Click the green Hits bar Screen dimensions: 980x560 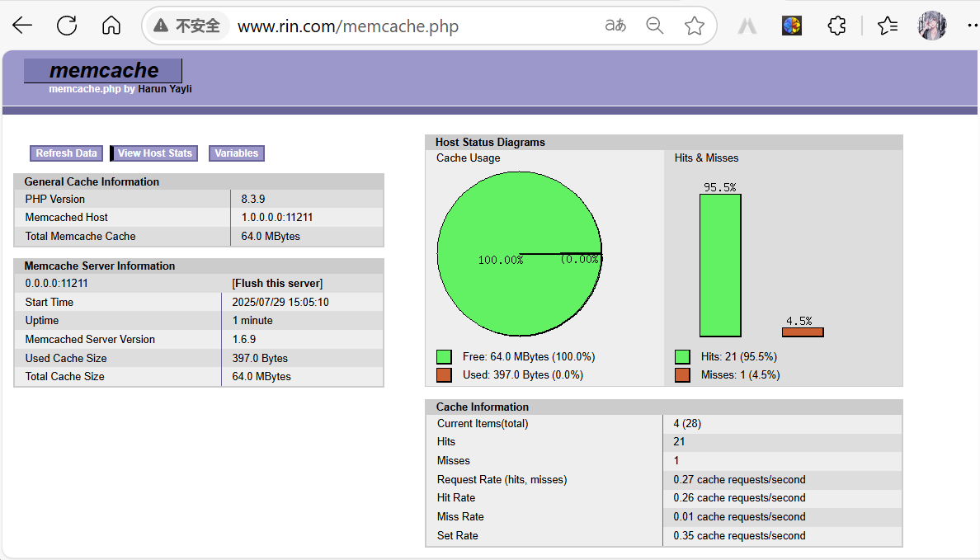tap(720, 266)
